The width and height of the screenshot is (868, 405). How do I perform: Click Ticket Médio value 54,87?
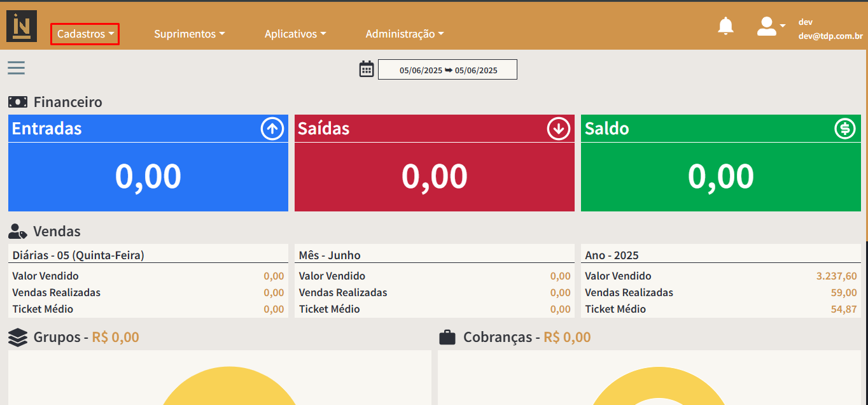tap(843, 309)
